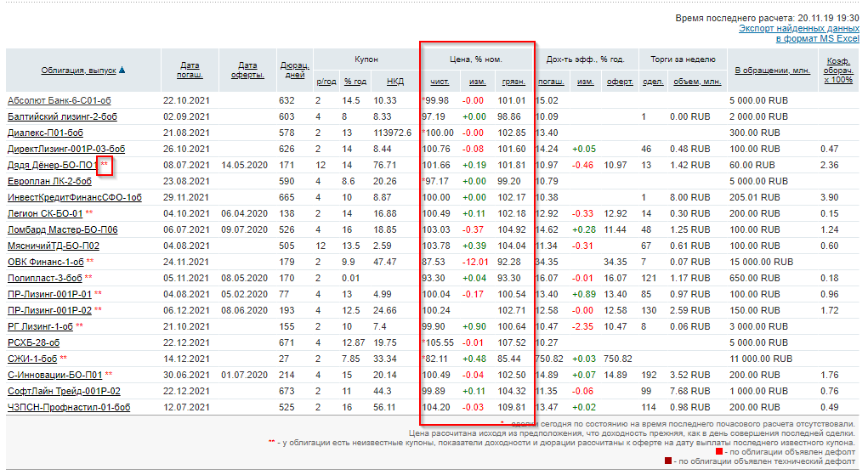Open bond Балтийский лизинг-2-боб
The image size is (868, 475).
point(63,116)
